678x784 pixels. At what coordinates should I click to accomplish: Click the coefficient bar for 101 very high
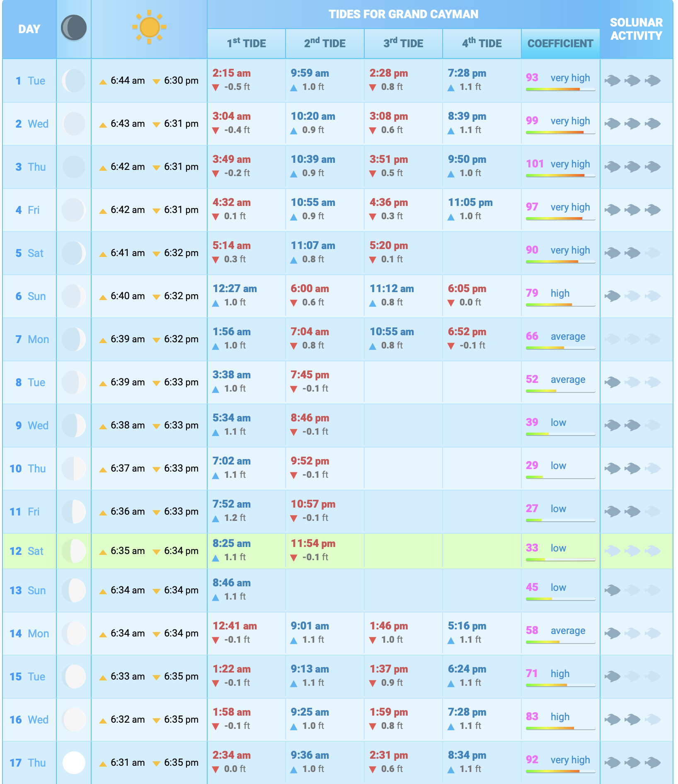pos(560,176)
